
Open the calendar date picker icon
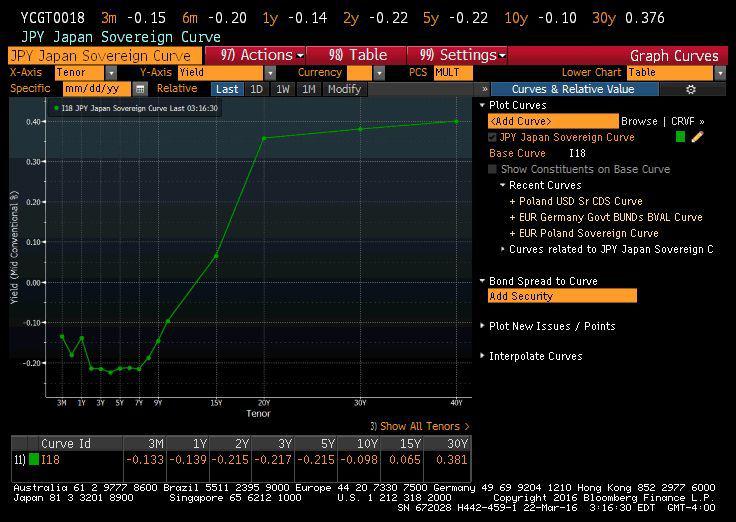[139, 89]
